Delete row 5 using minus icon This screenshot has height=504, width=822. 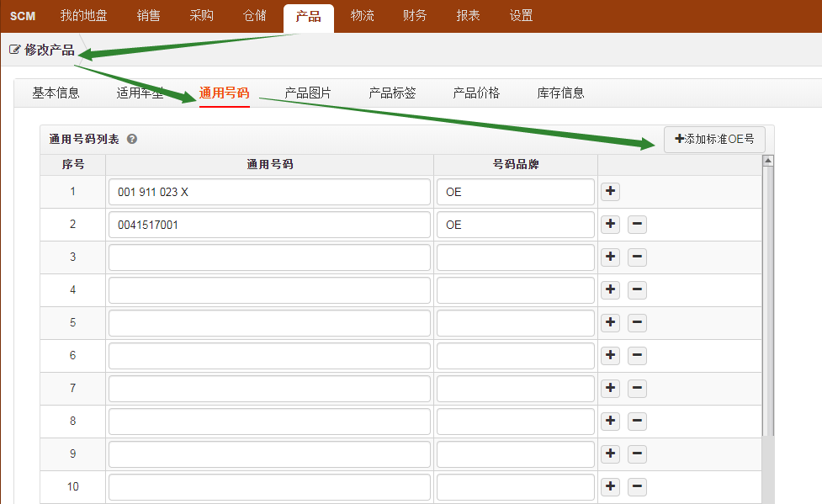637,322
